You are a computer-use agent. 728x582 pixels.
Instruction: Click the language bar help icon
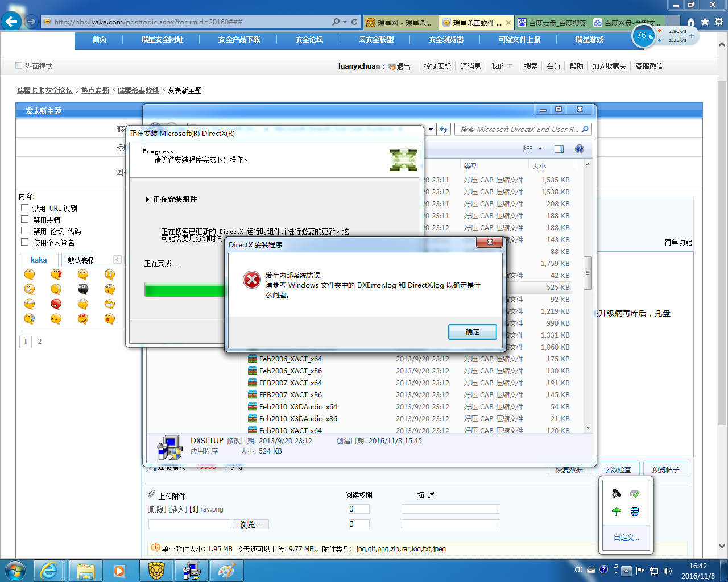tap(603, 569)
